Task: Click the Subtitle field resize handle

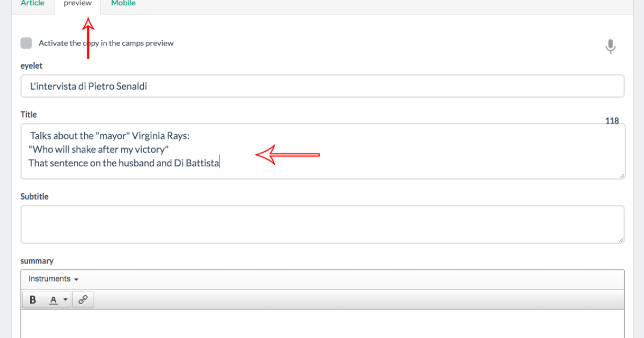Action: pos(621,240)
